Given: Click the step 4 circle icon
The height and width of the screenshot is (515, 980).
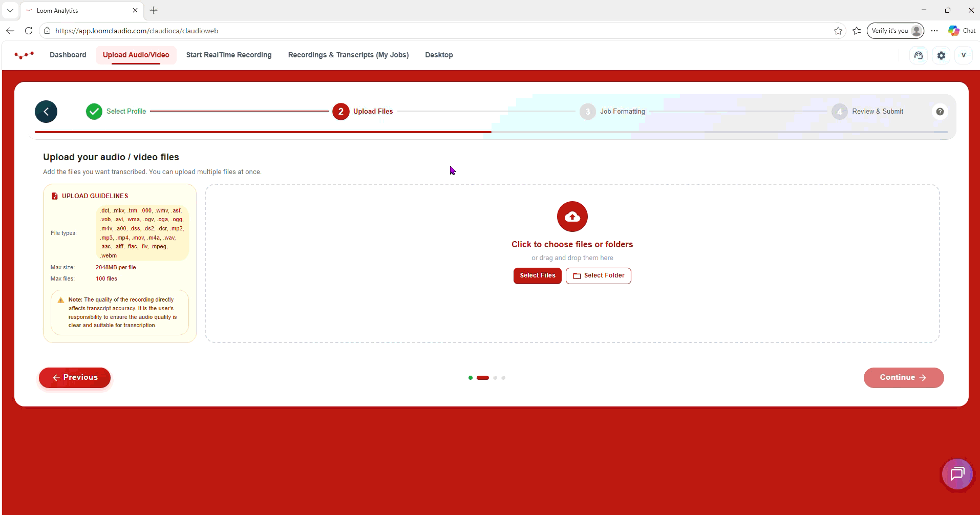Looking at the screenshot, I should (x=840, y=112).
